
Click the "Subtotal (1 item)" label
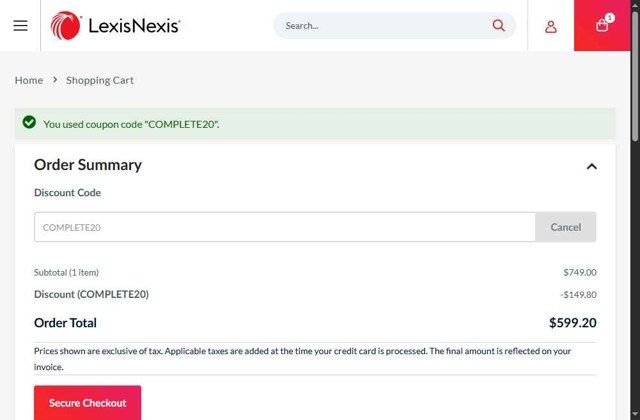click(66, 272)
